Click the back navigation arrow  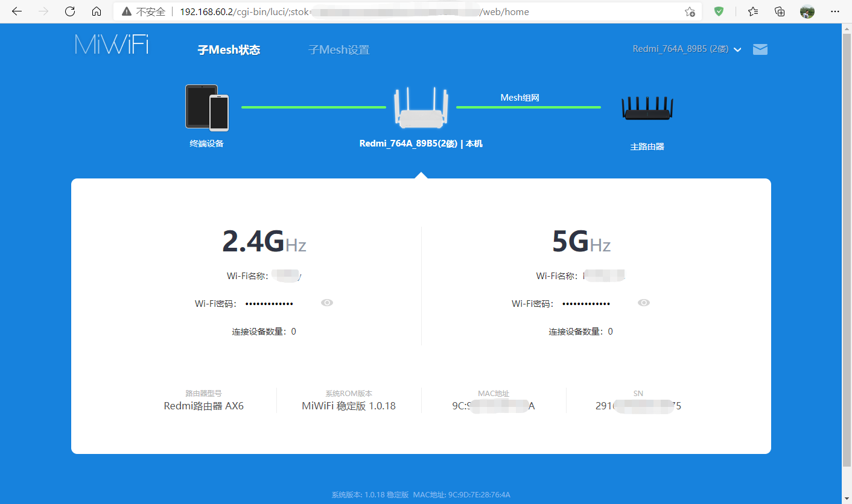[16, 11]
